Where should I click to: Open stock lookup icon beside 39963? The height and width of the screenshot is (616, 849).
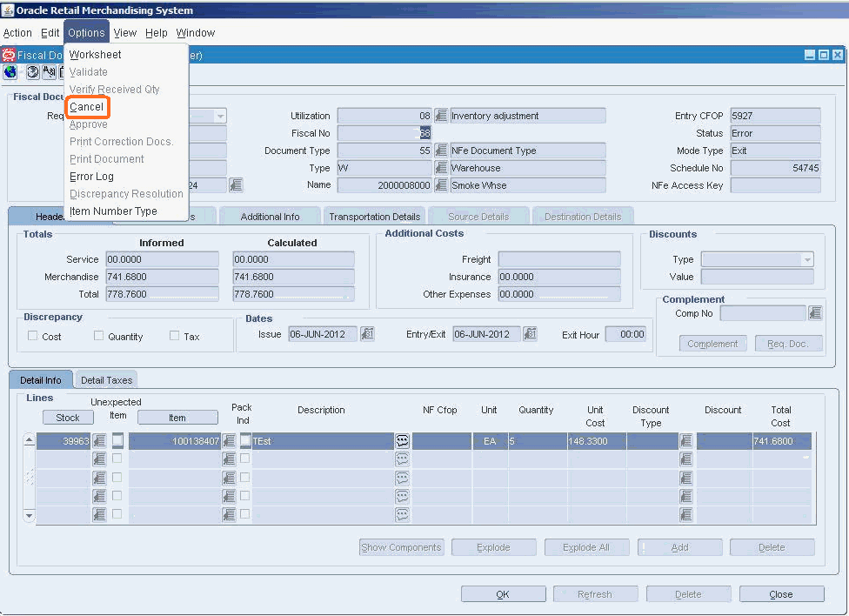point(99,441)
